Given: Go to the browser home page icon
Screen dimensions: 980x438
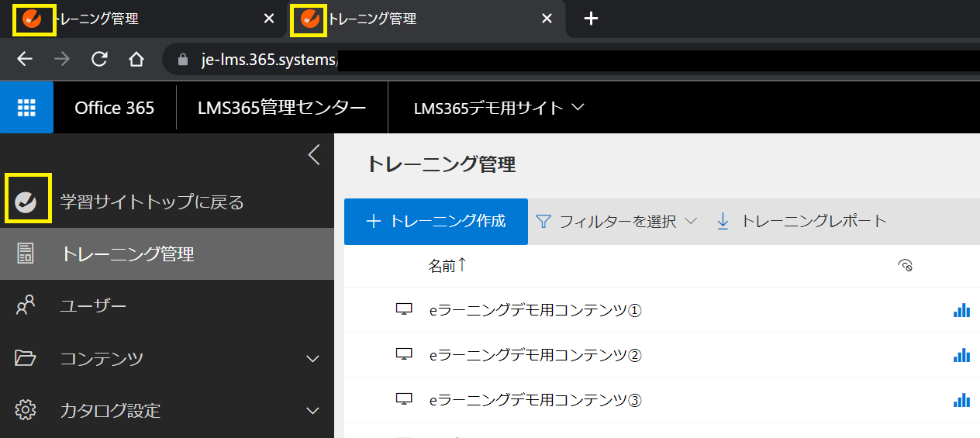Looking at the screenshot, I should [x=136, y=60].
